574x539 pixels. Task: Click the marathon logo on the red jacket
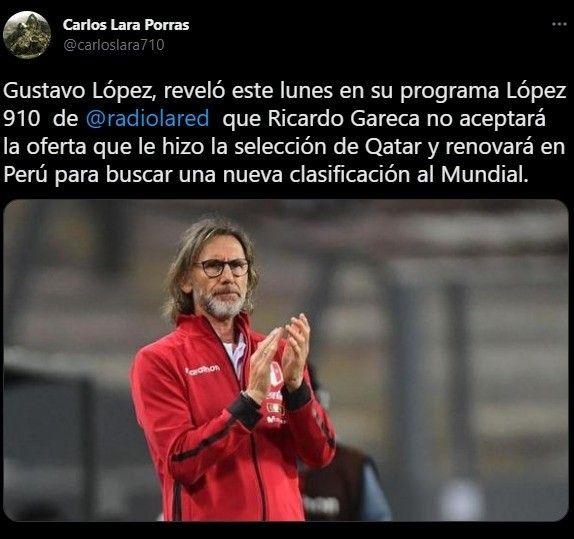tap(203, 370)
